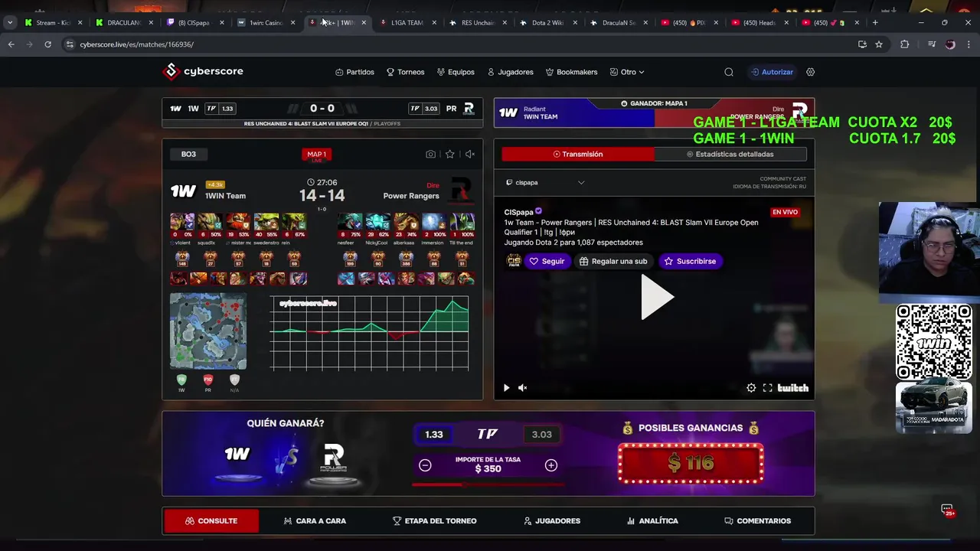Bookmark this page star in Chrome

pyautogui.click(x=879, y=44)
